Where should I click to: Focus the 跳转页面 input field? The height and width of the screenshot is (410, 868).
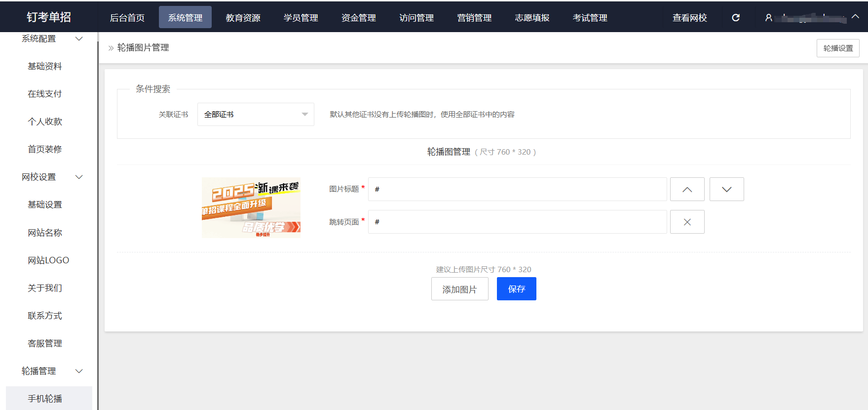[517, 222]
